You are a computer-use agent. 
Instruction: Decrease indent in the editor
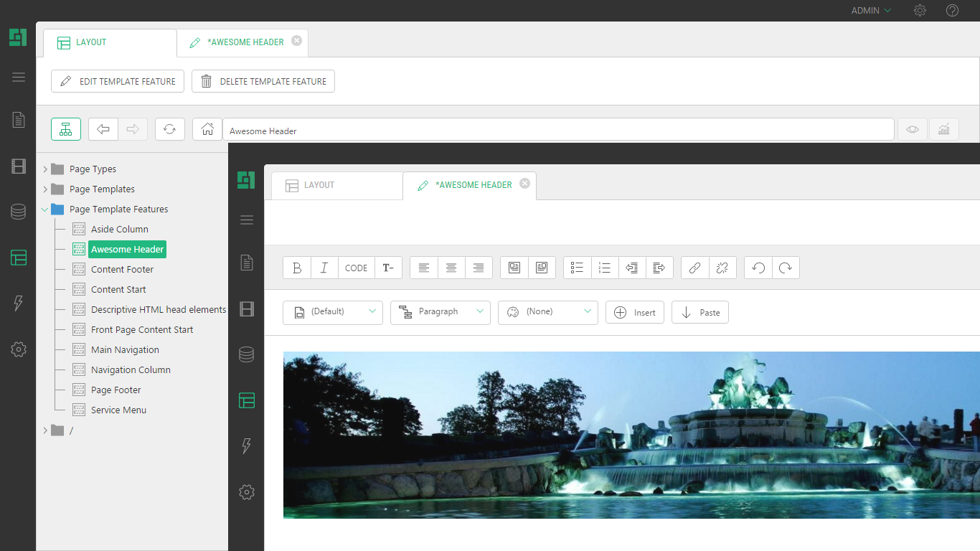point(632,268)
